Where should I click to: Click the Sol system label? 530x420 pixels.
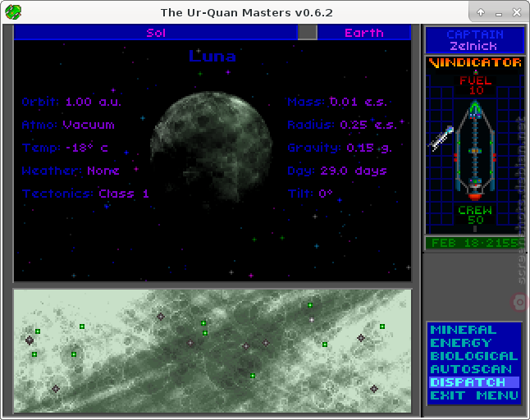coord(156,33)
